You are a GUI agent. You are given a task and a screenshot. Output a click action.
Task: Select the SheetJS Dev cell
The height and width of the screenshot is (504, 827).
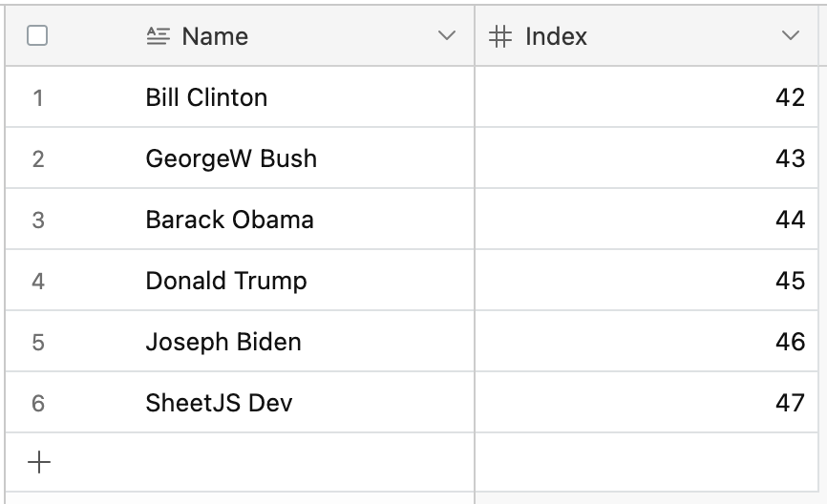click(219, 403)
